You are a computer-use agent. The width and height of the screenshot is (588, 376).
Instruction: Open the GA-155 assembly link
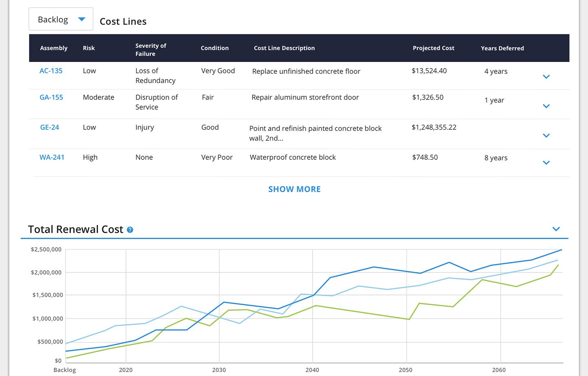[x=51, y=97]
